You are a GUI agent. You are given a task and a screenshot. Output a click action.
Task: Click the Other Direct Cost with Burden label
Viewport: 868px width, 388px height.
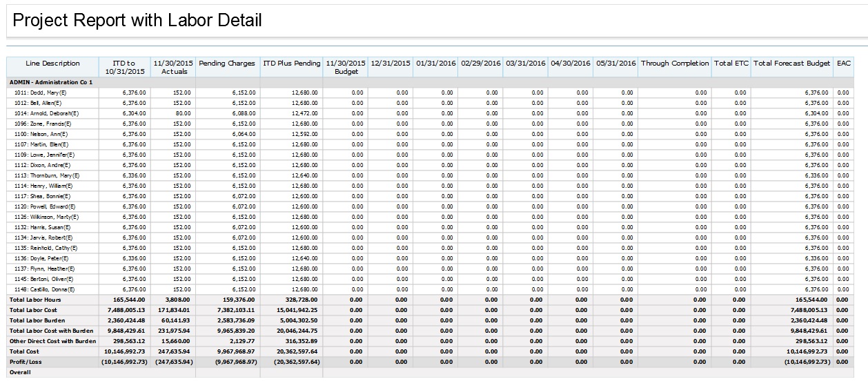52,341
